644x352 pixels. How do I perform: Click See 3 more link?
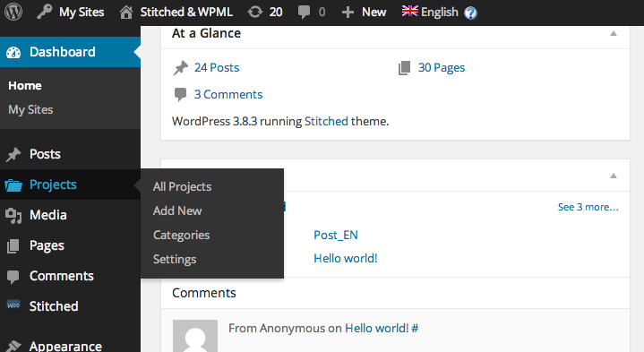pyautogui.click(x=588, y=207)
